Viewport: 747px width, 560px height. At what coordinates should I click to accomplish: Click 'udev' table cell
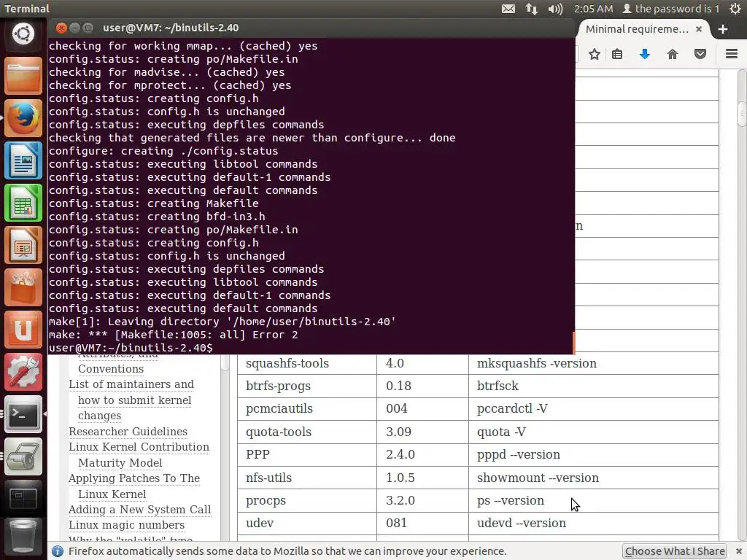pyautogui.click(x=307, y=524)
